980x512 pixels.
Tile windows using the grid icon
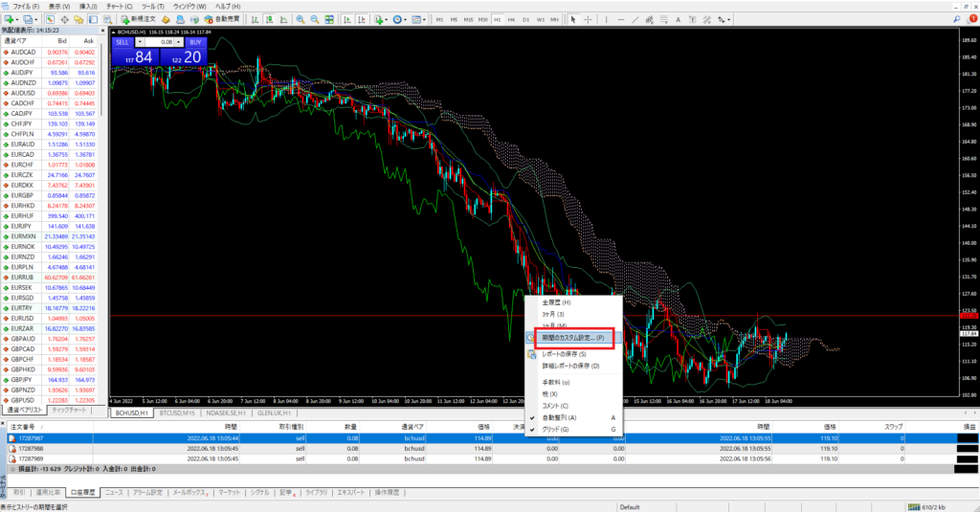tap(329, 19)
